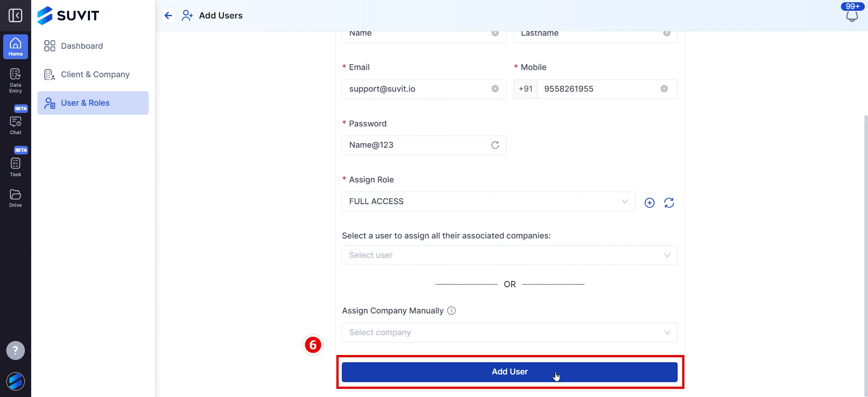This screenshot has height=397, width=868.
Task: Clear the Lastname field
Action: pyautogui.click(x=667, y=33)
